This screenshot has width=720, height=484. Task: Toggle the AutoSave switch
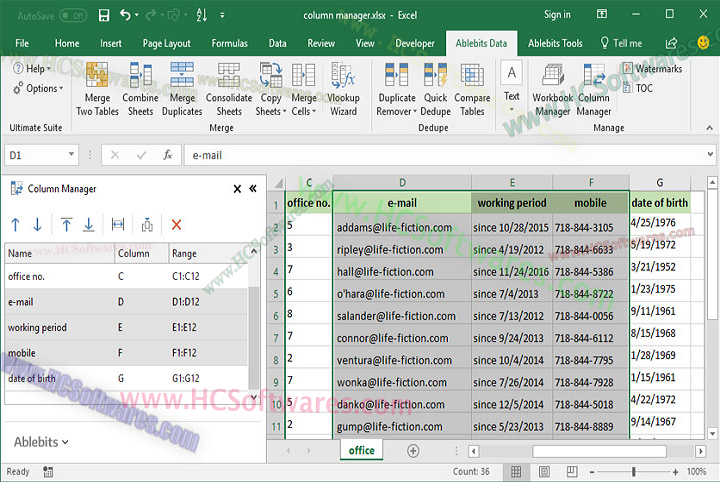point(73,16)
